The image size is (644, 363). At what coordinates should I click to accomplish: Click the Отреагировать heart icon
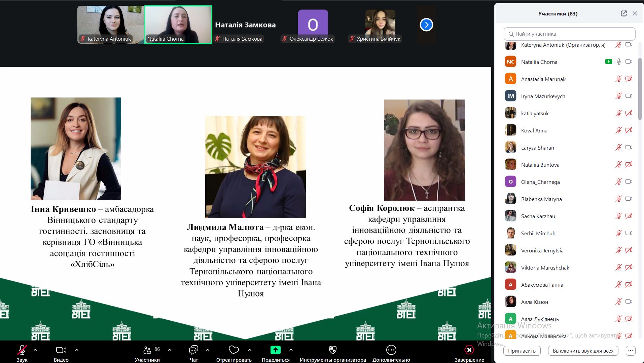234,350
